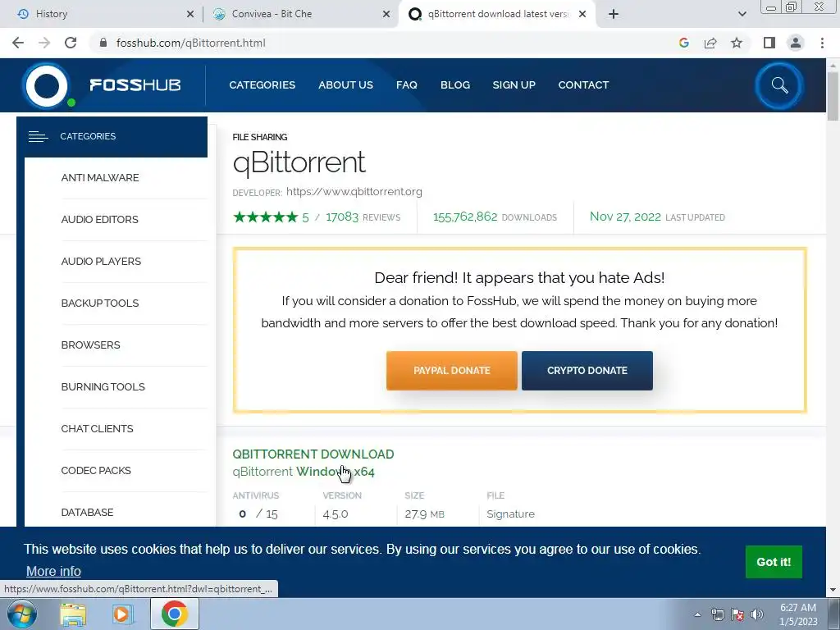Select BROWSERS category
840x630 pixels.
point(90,345)
